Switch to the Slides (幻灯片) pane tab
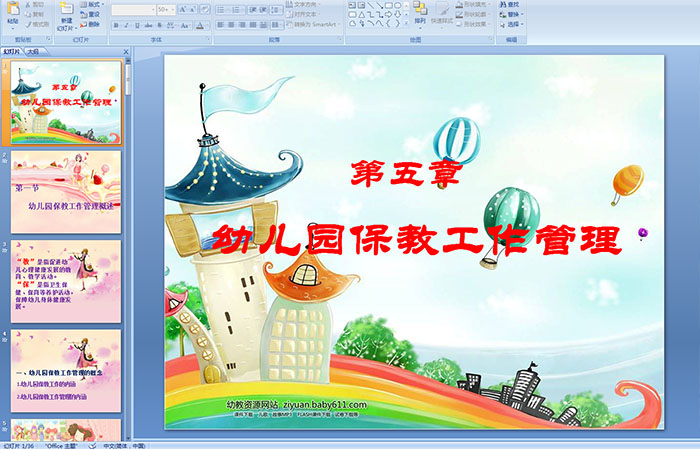Image resolution: width=700 pixels, height=449 pixels. (12, 52)
